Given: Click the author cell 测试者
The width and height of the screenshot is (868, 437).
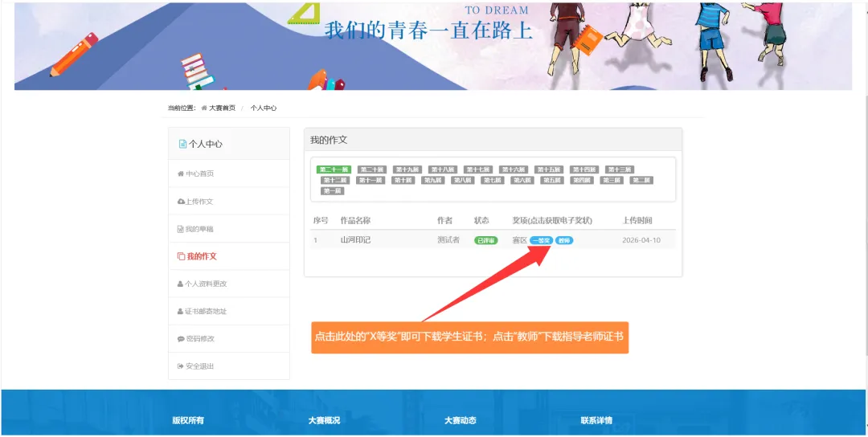Looking at the screenshot, I should (448, 240).
